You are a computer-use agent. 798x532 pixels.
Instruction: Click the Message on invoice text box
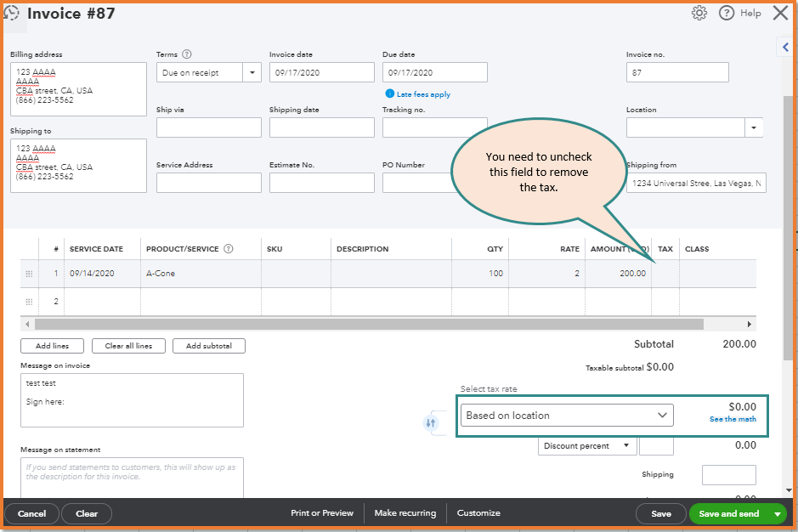[x=132, y=400]
